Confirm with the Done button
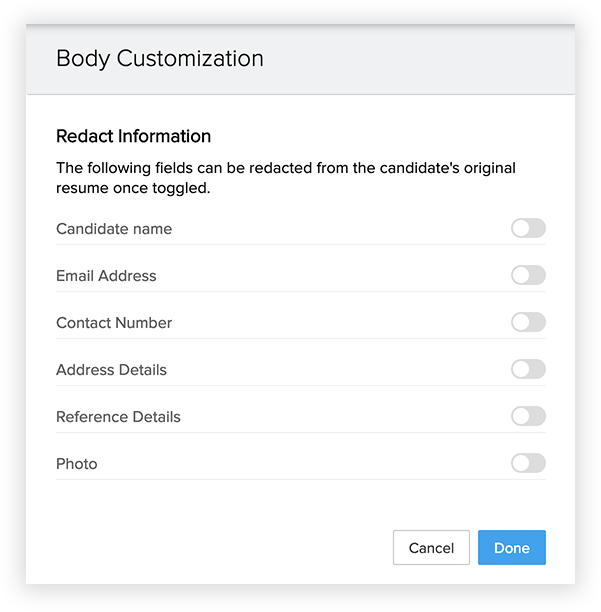 pyautogui.click(x=512, y=547)
